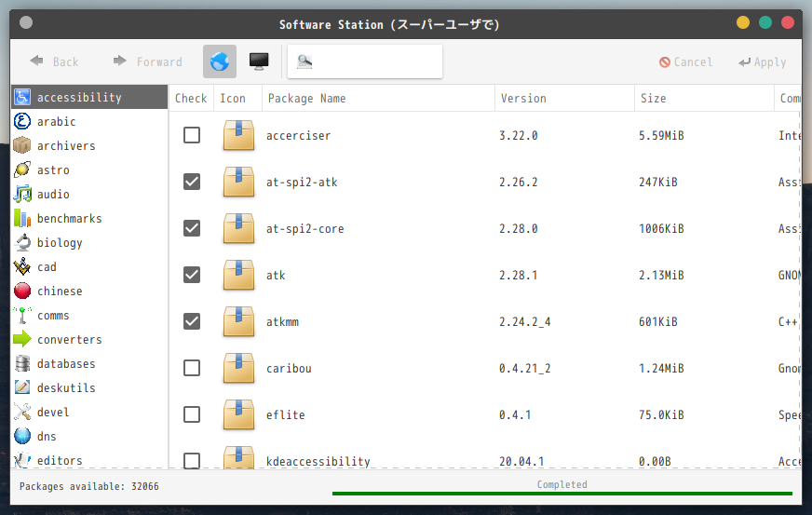Open the comms antenna icon
This screenshot has width=812, height=515.
22,315
